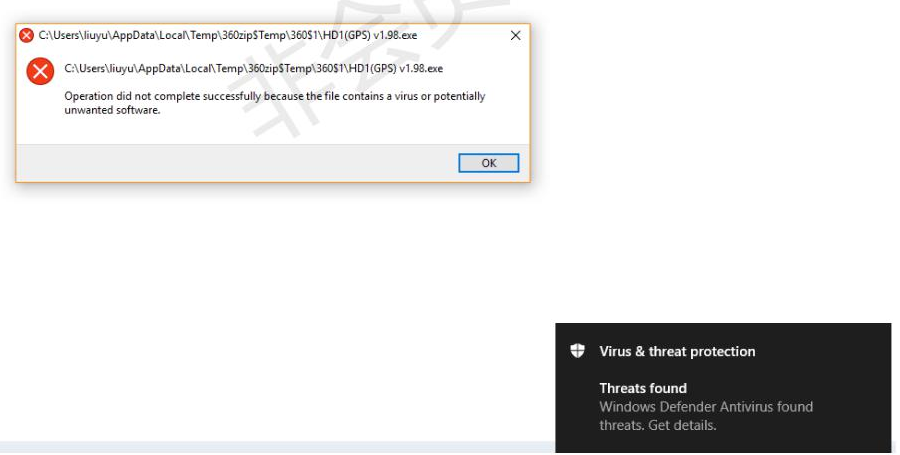Close the error dialog with X

point(515,36)
